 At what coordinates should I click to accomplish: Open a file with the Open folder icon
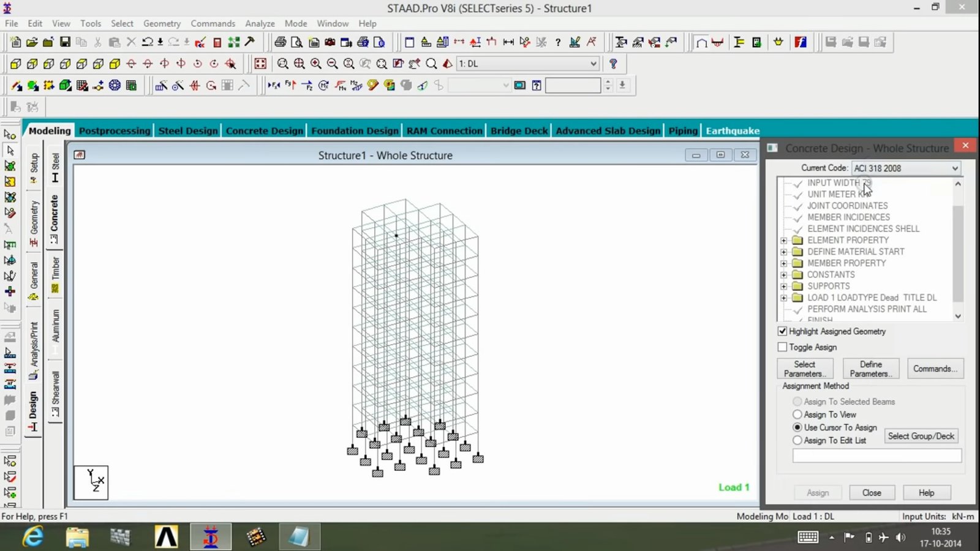[x=32, y=42]
